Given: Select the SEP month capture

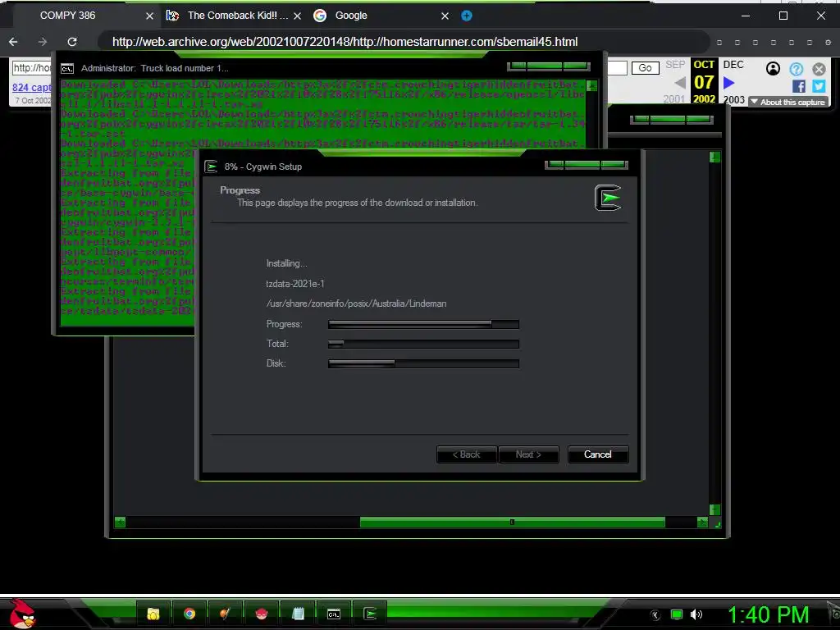Looking at the screenshot, I should tap(675, 65).
